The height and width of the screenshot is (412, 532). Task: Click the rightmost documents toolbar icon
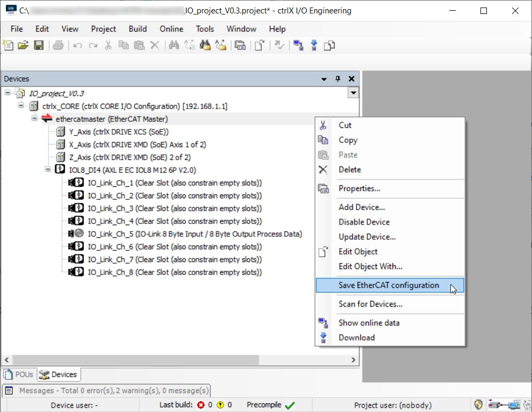click(330, 45)
